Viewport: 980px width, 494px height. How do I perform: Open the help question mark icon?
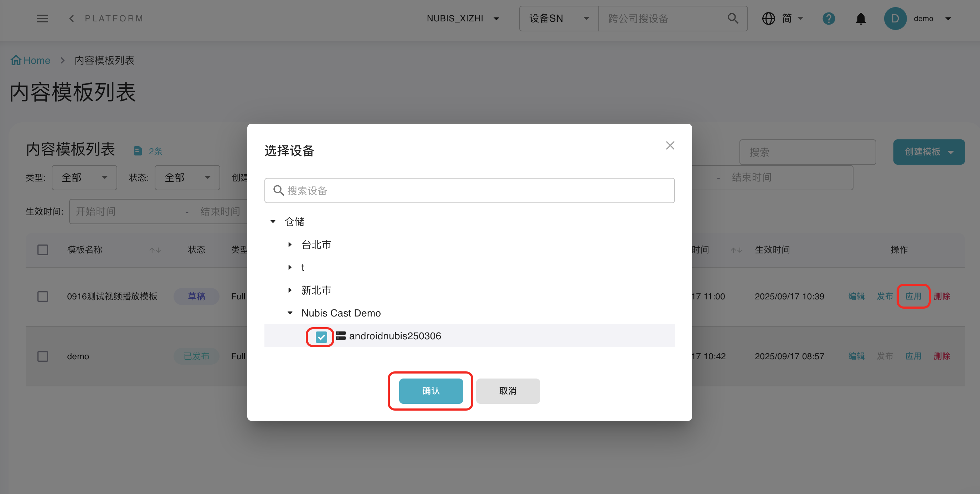[829, 18]
